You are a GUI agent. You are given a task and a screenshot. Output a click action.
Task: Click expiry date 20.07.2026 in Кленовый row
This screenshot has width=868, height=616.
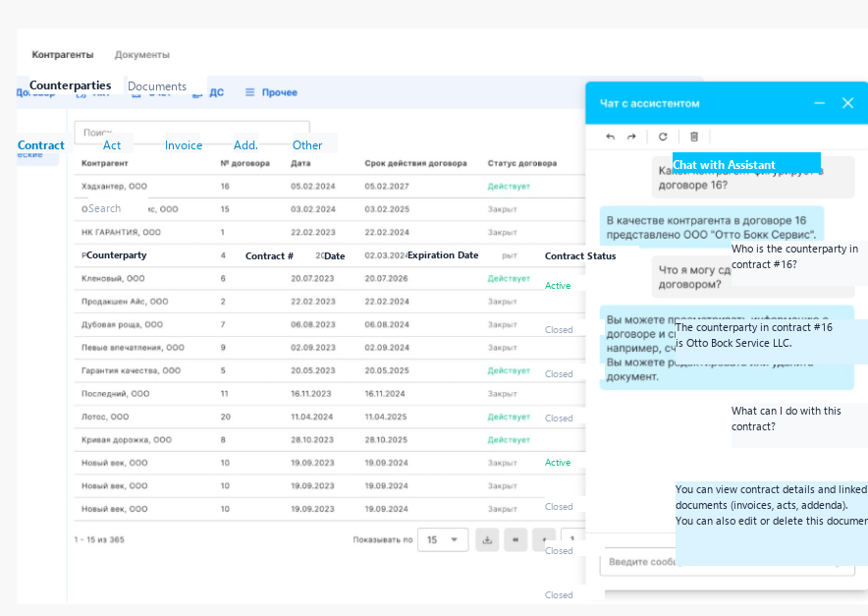tap(387, 279)
